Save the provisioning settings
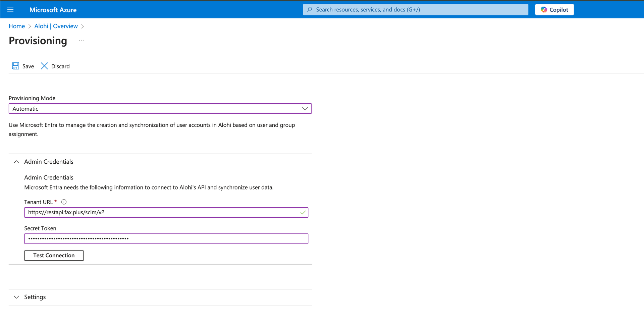Viewport: 644px width, 321px height. pyautogui.click(x=23, y=66)
